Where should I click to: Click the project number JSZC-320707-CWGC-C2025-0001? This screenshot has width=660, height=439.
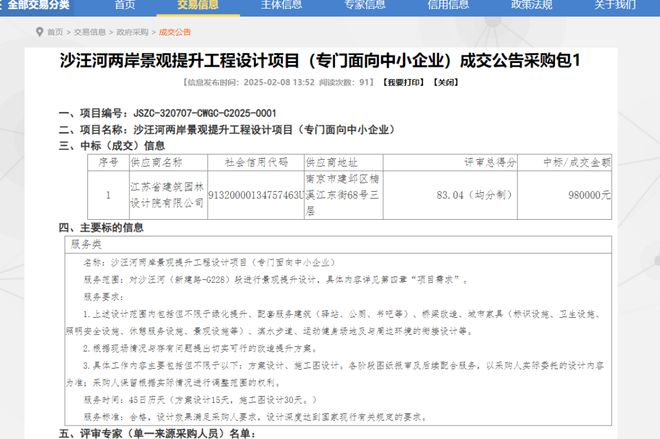point(205,113)
